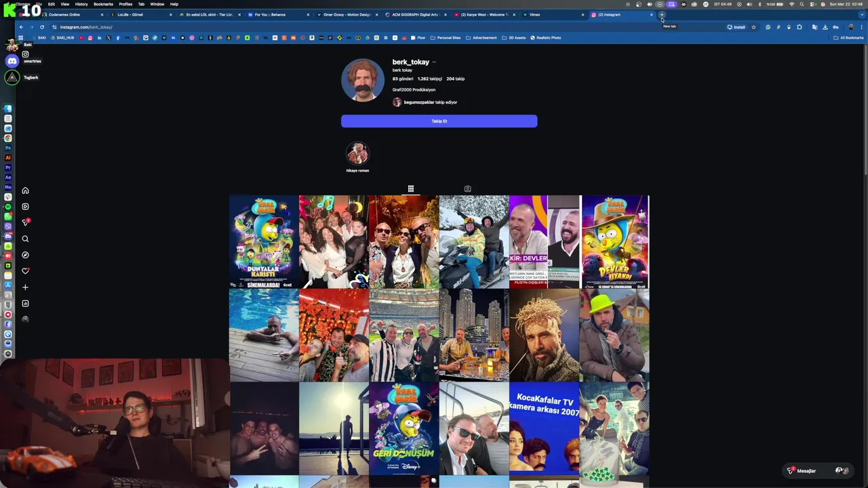Image resolution: width=868 pixels, height=488 pixels.
Task: Open the Facebook bookmark icon
Action: tap(117, 38)
